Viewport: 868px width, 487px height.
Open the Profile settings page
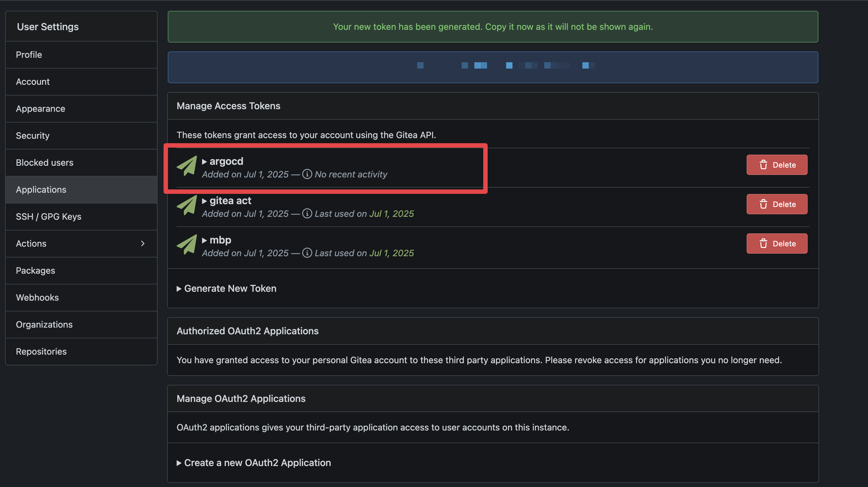coord(29,55)
